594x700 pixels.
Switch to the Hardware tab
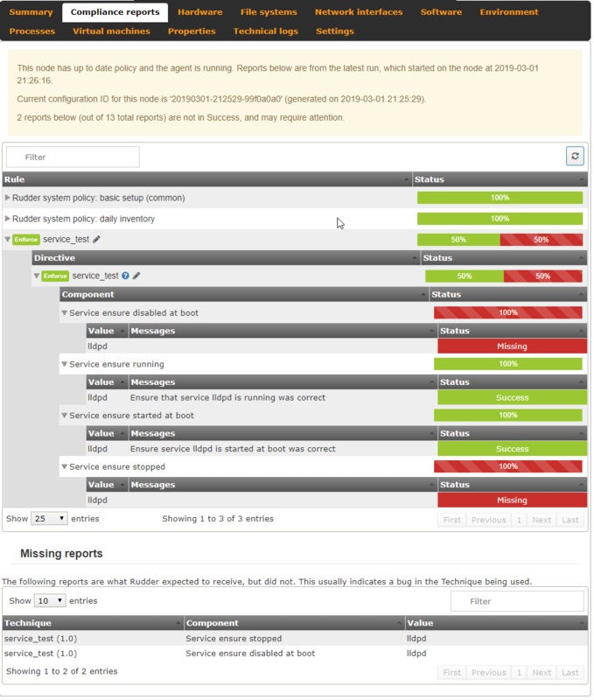tap(201, 12)
